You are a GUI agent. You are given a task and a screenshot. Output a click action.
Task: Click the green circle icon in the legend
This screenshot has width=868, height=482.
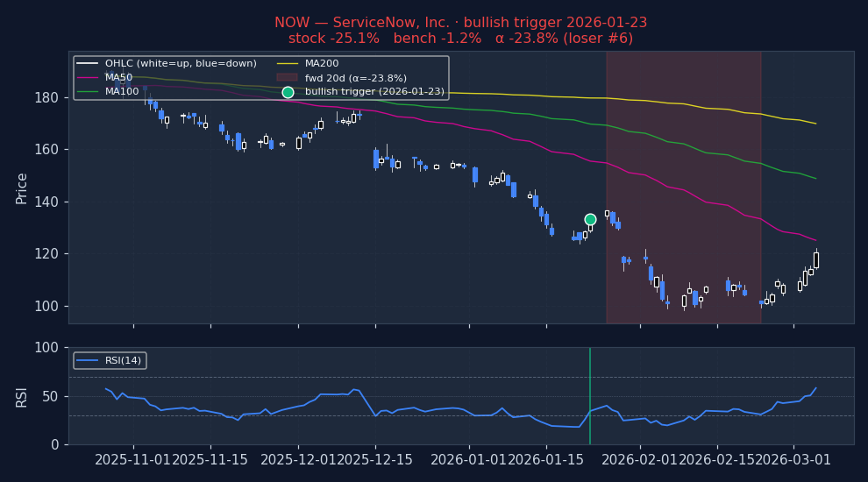pyautogui.click(x=288, y=92)
